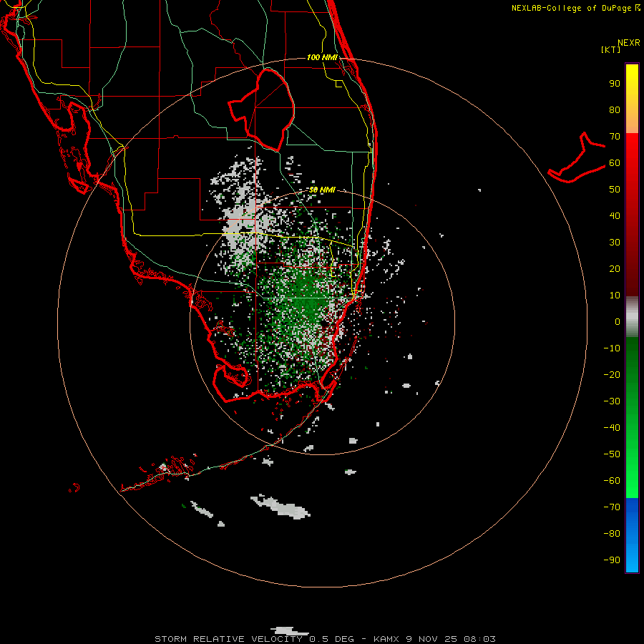Click the -70 value on velocity scale
The width and height of the screenshot is (644, 644).
click(x=612, y=507)
